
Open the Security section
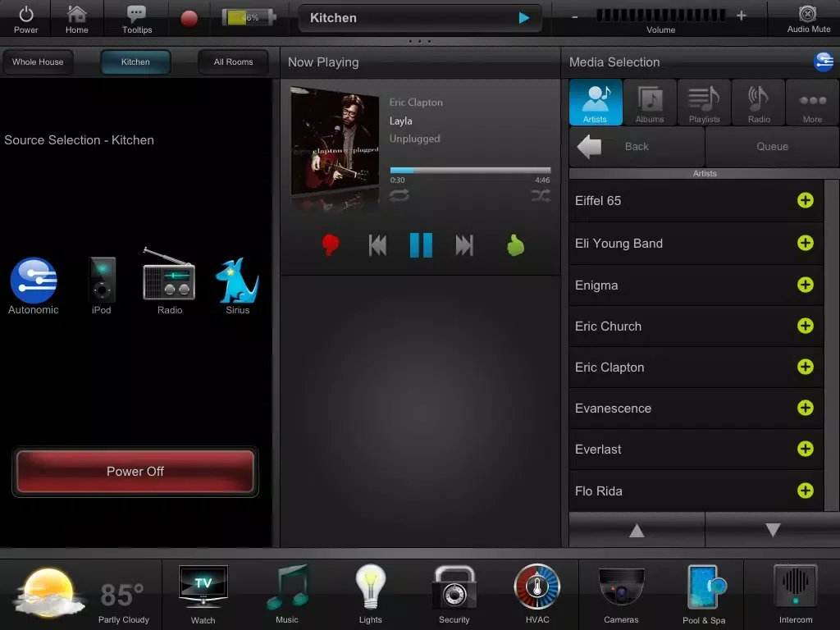[454, 595]
